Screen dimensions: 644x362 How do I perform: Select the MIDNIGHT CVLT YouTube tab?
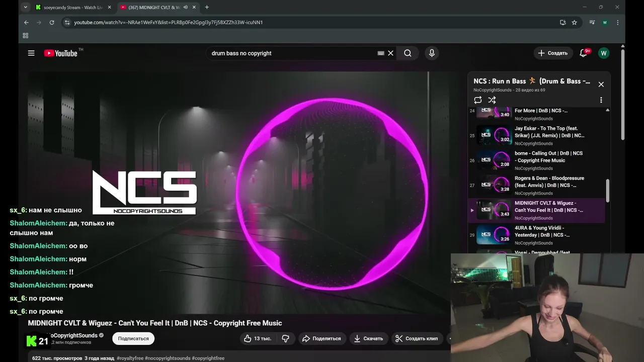pos(154,7)
